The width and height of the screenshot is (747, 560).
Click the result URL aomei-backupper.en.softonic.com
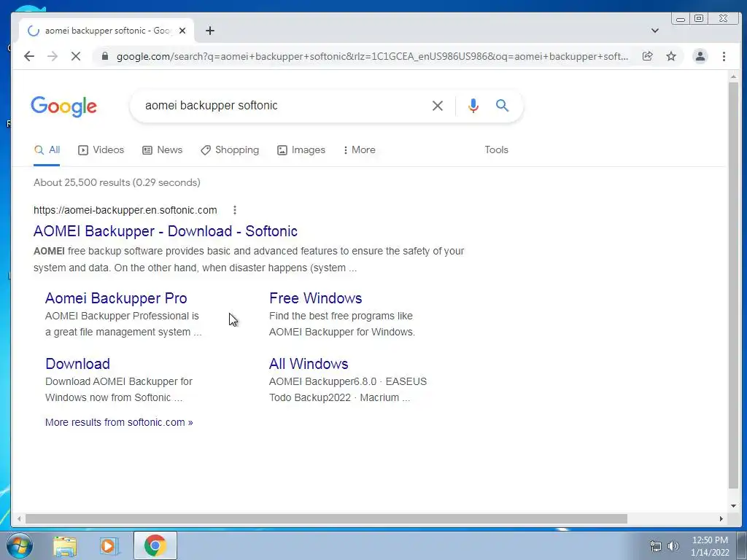pos(125,210)
